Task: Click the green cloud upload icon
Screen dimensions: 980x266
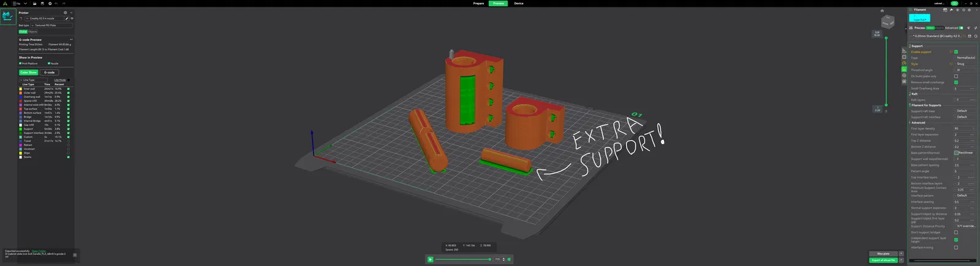Action: pyautogui.click(x=954, y=4)
